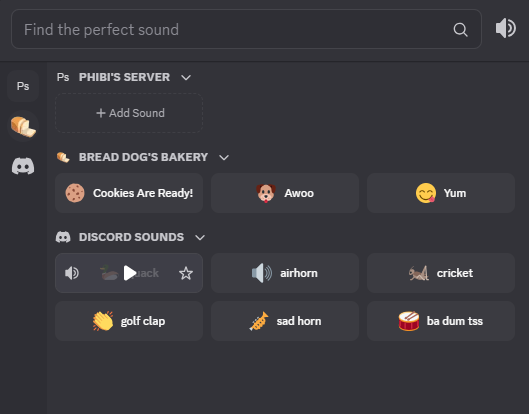Play the sad horn sound
The height and width of the screenshot is (414, 529).
pyautogui.click(x=285, y=321)
